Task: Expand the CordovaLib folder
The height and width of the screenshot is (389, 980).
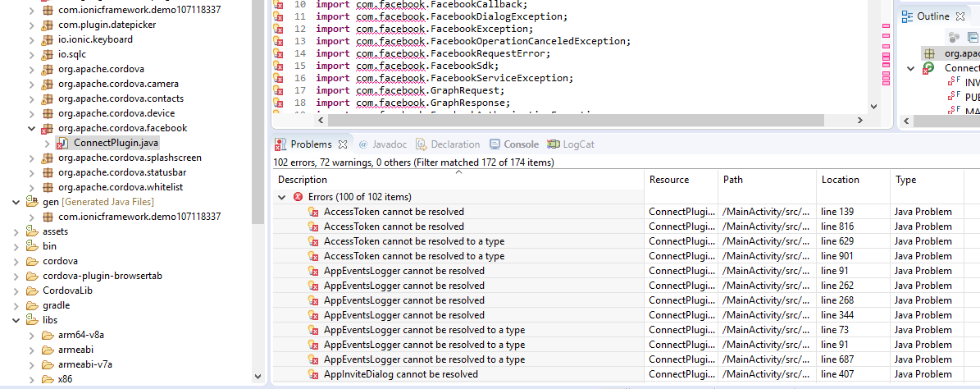Action: tap(17, 291)
